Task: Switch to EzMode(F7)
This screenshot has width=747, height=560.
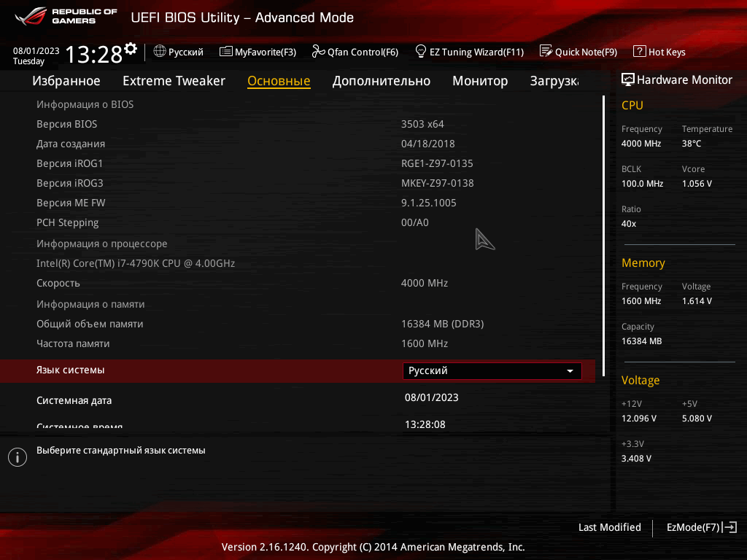Action: click(693, 527)
